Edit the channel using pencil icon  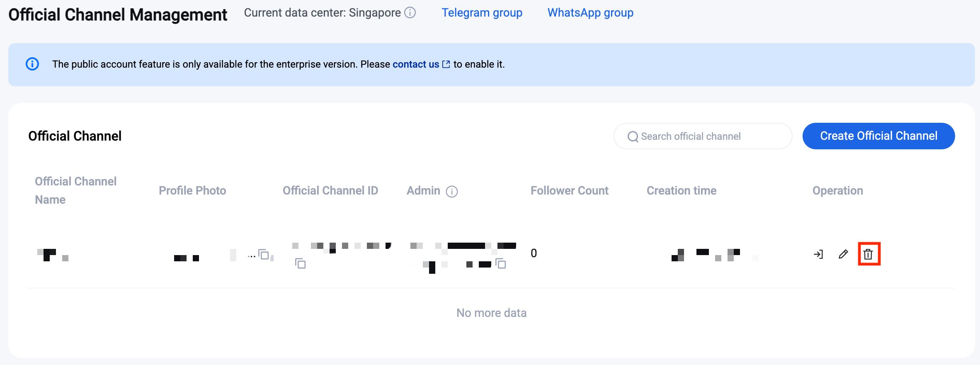(x=843, y=254)
